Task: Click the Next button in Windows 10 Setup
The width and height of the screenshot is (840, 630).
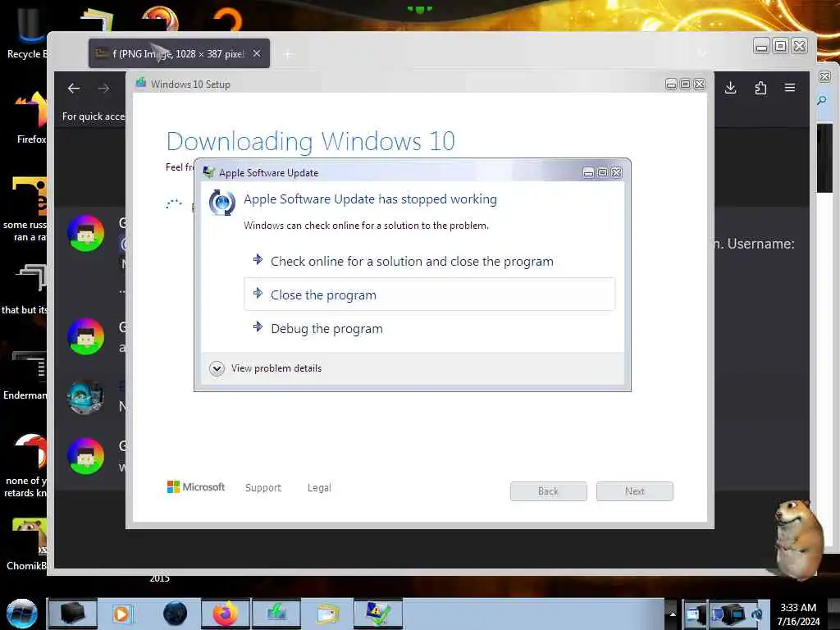Action: tap(634, 491)
